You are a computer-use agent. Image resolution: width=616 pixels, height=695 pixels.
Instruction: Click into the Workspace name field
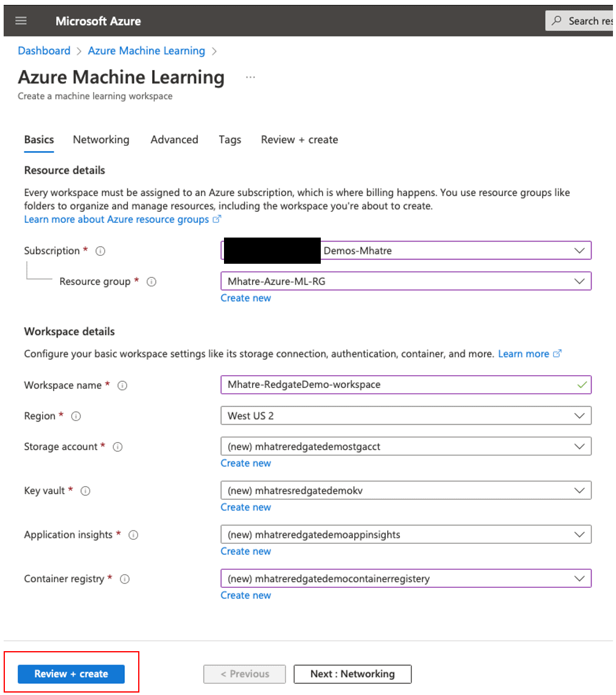tap(406, 385)
